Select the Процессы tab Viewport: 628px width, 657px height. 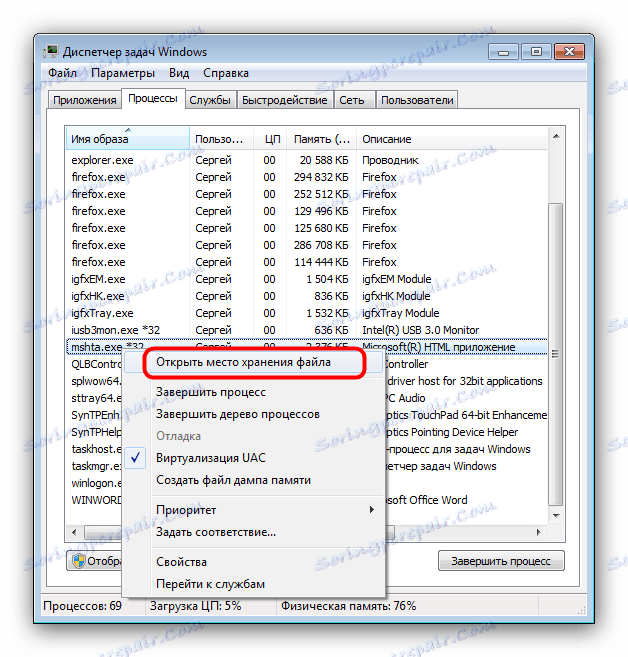153,98
